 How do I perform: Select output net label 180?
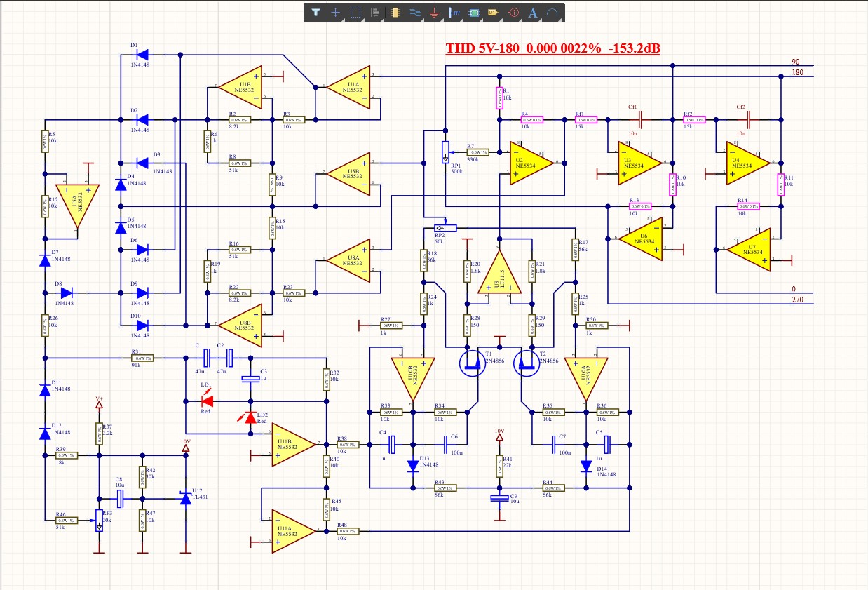[797, 72]
